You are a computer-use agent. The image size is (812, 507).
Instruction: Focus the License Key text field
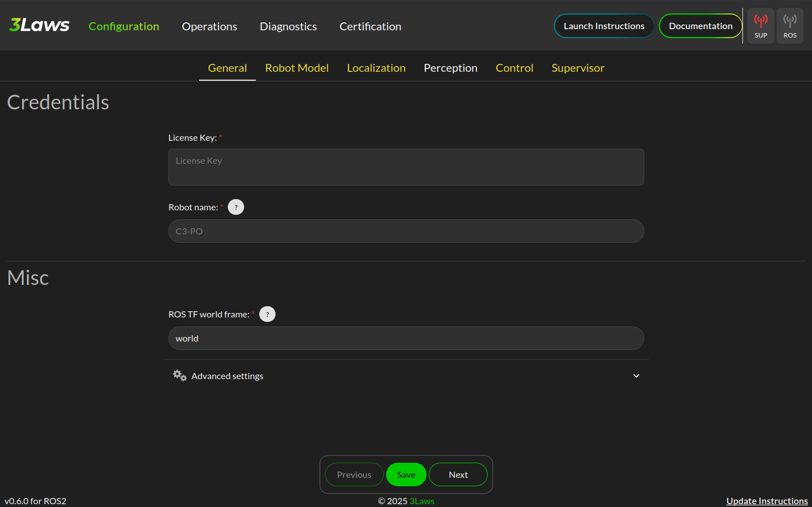[x=406, y=167]
